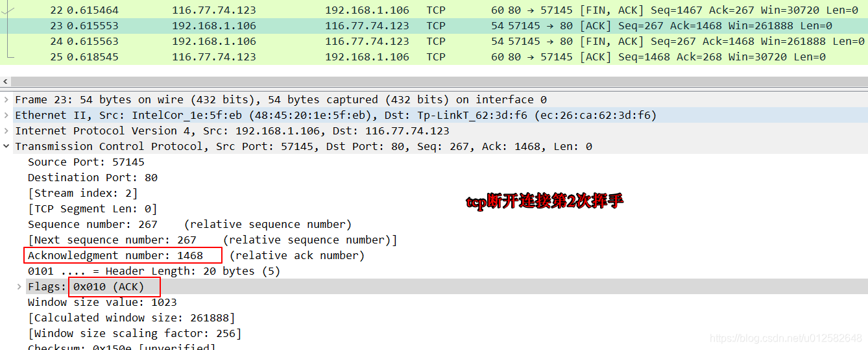Collapse the Transmission Control Protocol node
The width and height of the screenshot is (868, 350).
tap(6, 146)
